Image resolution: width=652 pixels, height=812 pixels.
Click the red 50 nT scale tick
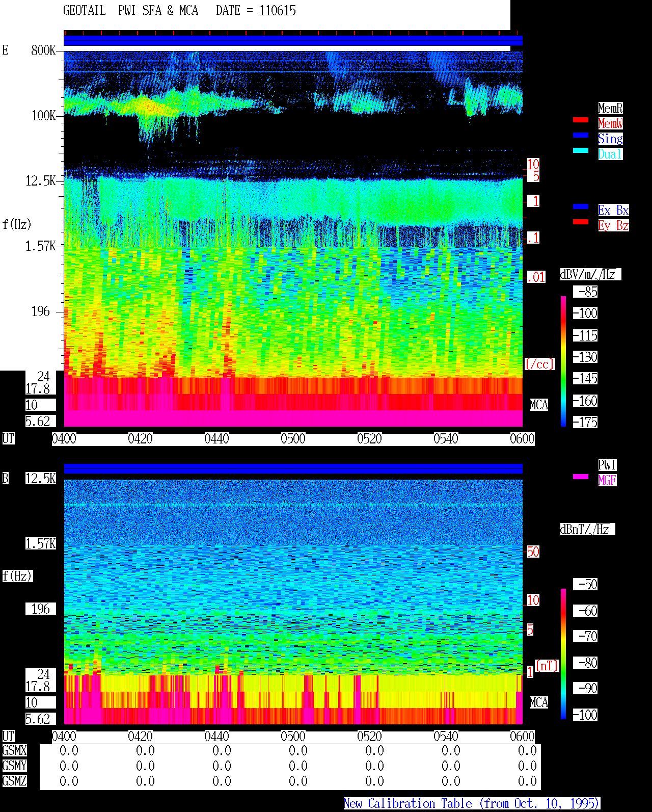point(533,552)
